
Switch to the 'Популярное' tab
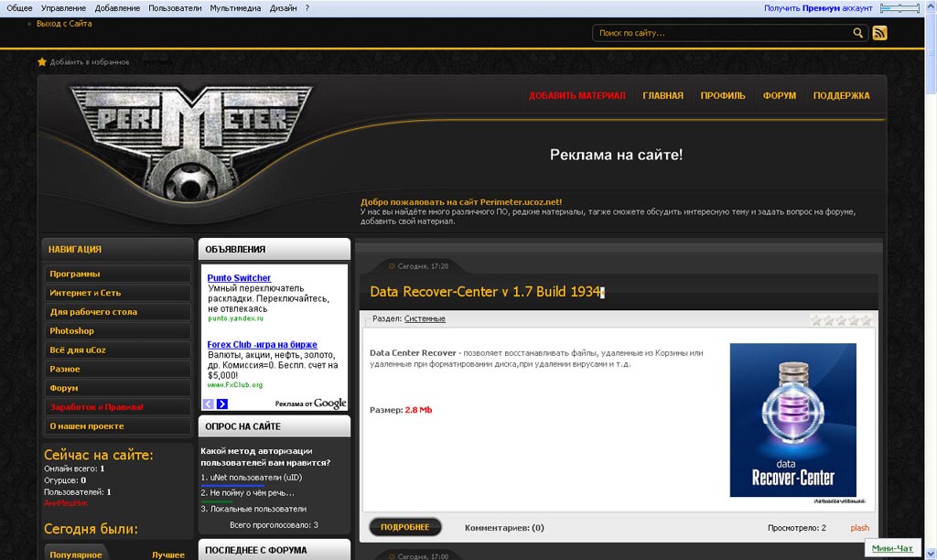(76, 555)
